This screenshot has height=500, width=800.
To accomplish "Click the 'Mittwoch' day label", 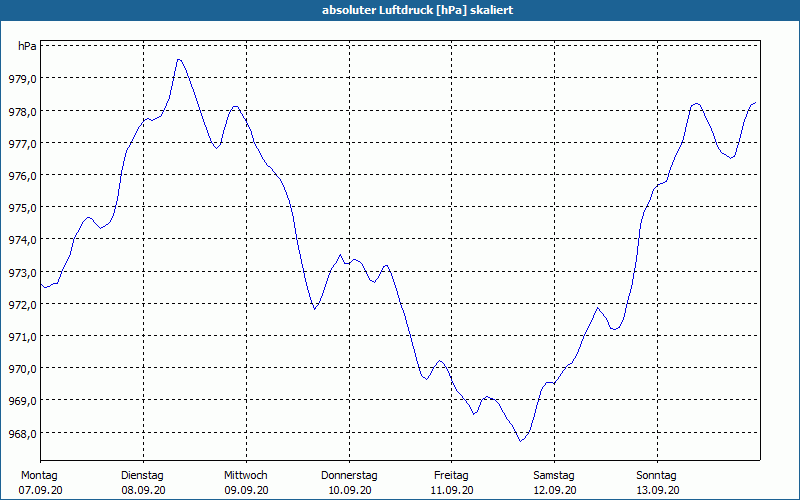I will [245, 476].
